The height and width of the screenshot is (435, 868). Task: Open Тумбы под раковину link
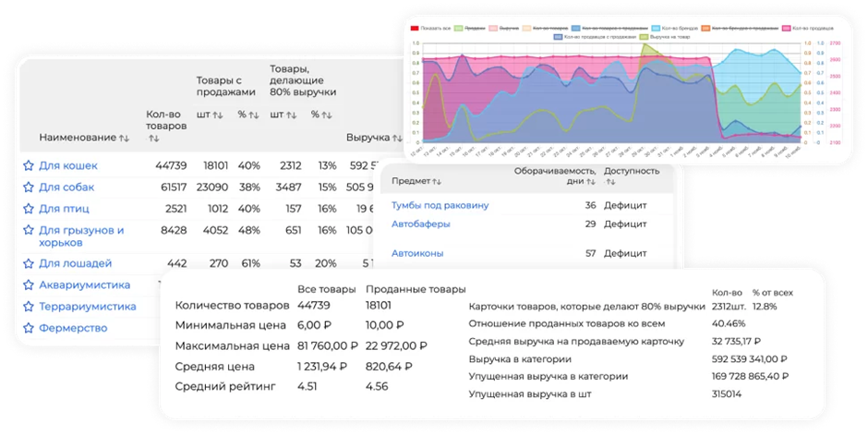coord(440,205)
